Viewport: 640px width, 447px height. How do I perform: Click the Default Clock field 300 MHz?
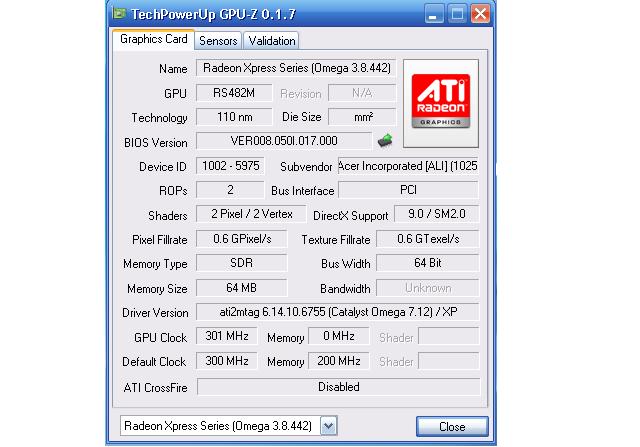click(227, 361)
